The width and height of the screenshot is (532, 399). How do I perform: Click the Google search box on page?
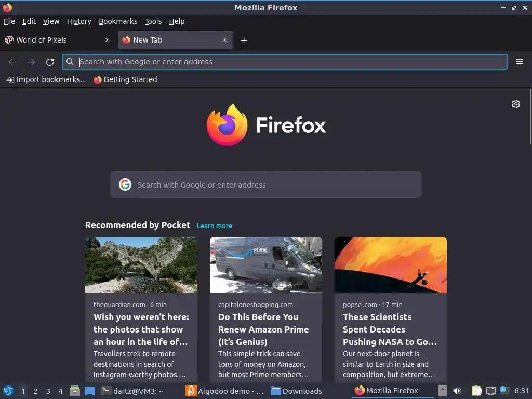[265, 184]
